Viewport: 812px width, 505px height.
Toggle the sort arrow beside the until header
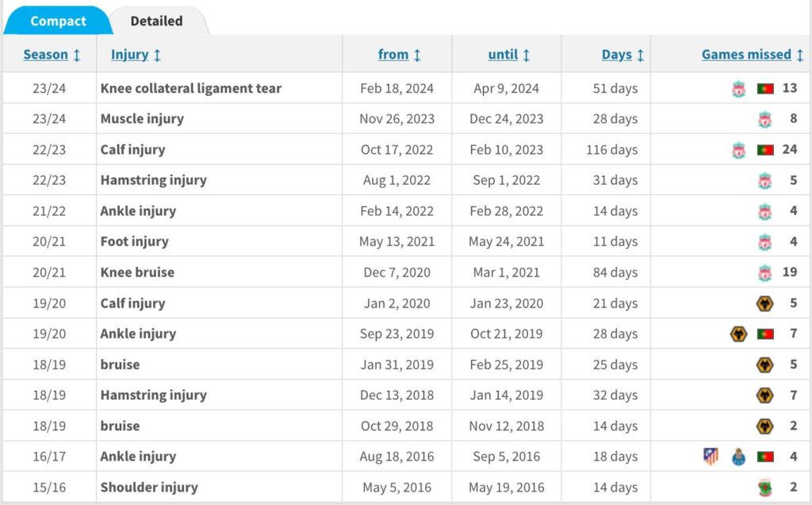(527, 55)
